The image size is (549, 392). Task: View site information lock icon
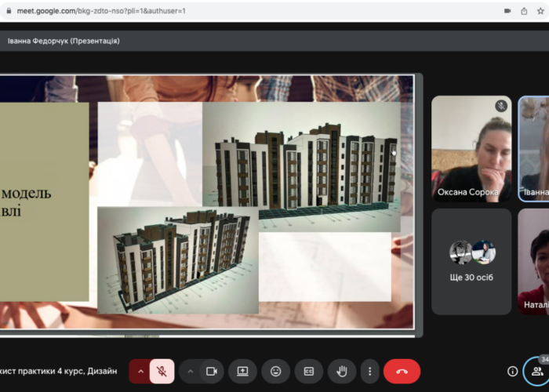[x=9, y=11]
